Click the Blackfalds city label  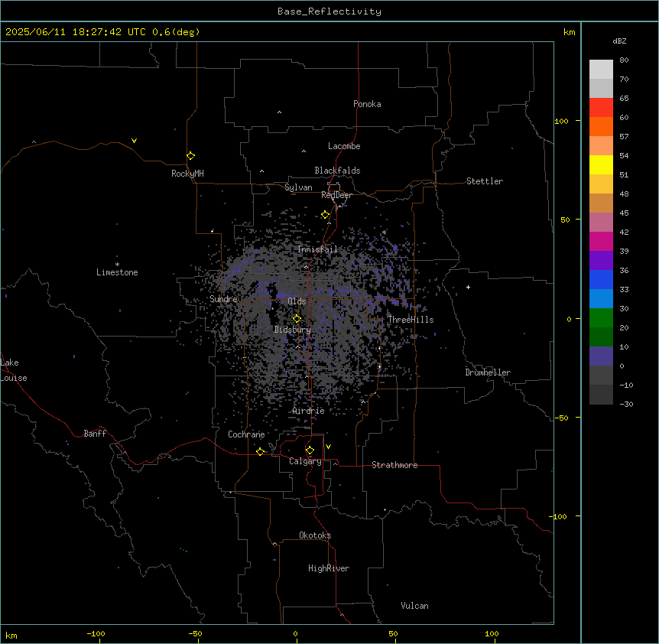click(337, 171)
